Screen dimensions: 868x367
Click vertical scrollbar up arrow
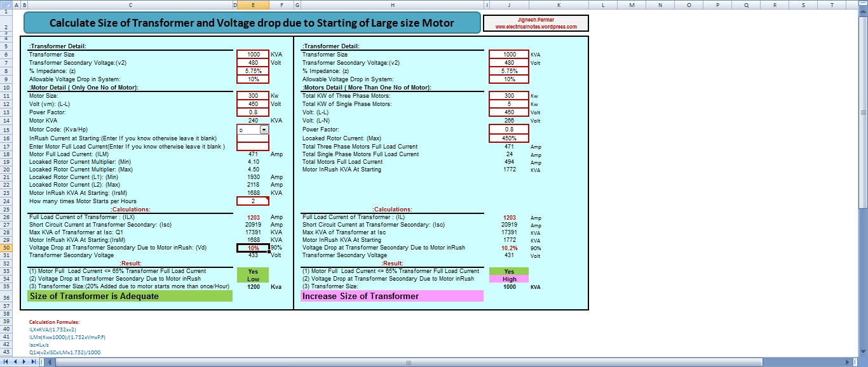(863, 11)
